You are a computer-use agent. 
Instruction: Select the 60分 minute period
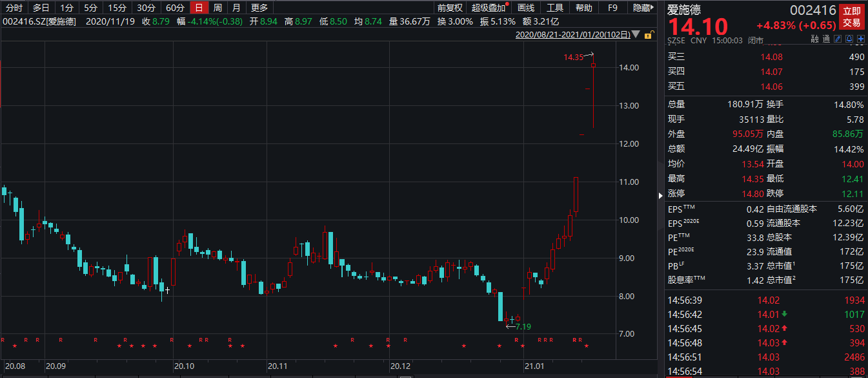[x=174, y=8]
